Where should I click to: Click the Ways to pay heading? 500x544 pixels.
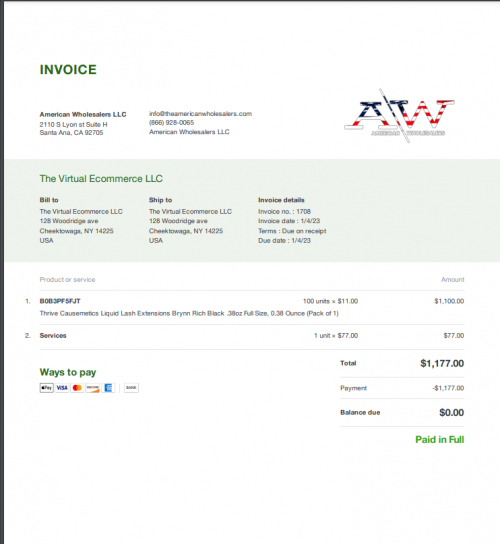68,372
